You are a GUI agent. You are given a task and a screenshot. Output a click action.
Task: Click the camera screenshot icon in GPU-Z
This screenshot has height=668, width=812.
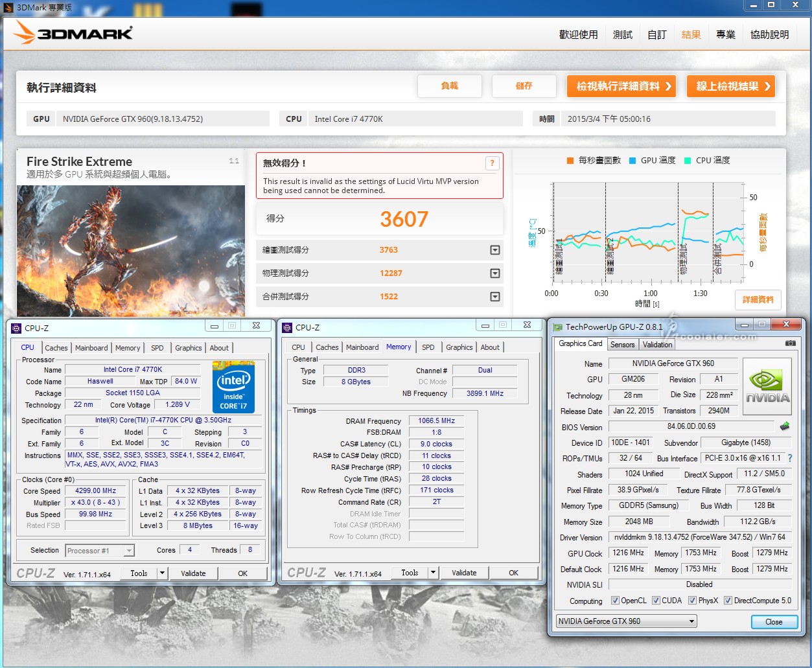pos(791,343)
